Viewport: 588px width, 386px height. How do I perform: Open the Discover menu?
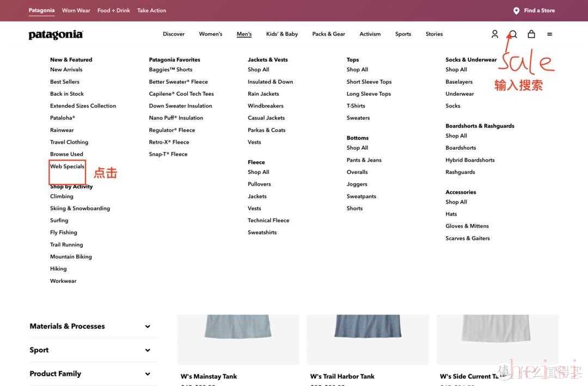pos(174,34)
